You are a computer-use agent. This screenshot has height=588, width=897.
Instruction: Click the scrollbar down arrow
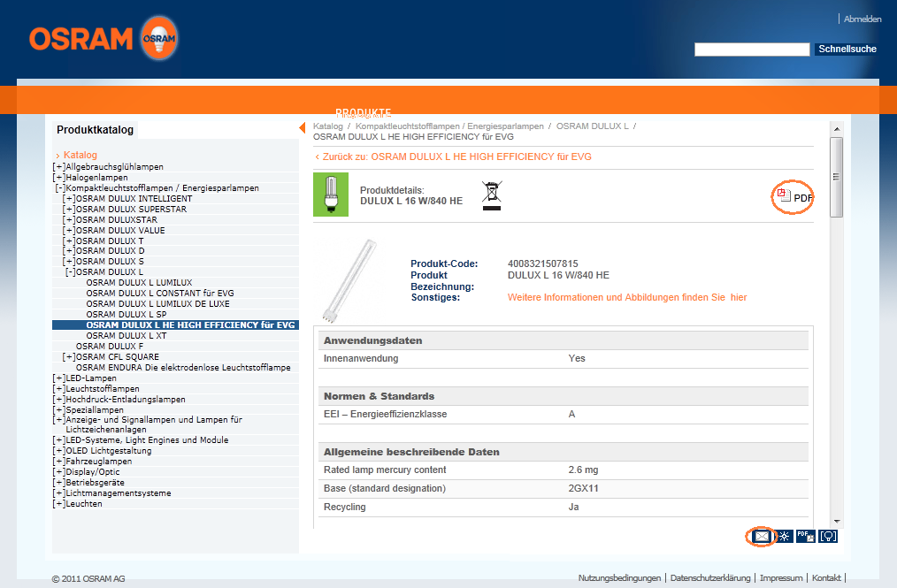(836, 521)
